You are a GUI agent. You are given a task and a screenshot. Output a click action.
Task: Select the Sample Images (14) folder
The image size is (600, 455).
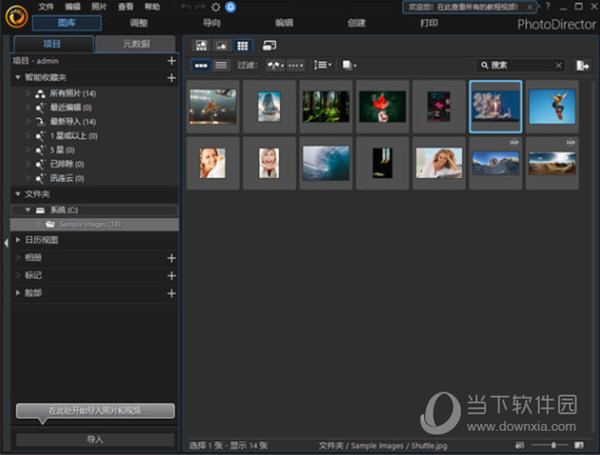pos(95,224)
